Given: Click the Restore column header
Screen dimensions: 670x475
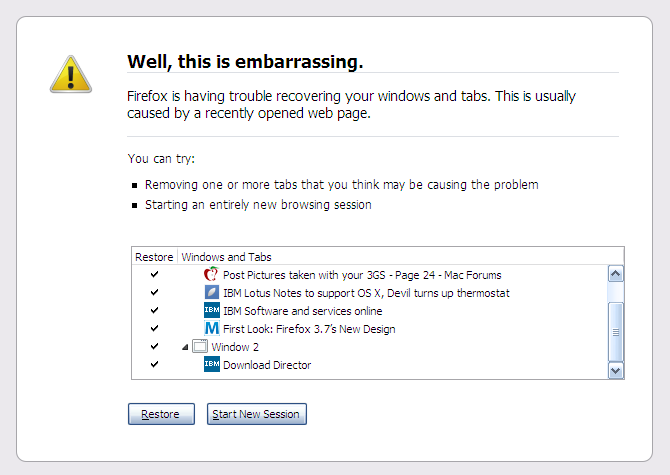Looking at the screenshot, I should pyautogui.click(x=154, y=257).
